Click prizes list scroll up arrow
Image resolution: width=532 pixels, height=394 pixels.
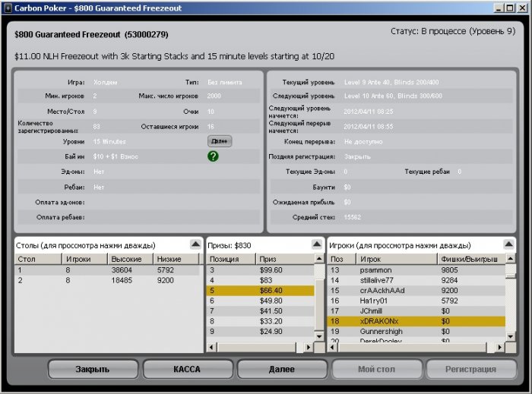tap(319, 259)
